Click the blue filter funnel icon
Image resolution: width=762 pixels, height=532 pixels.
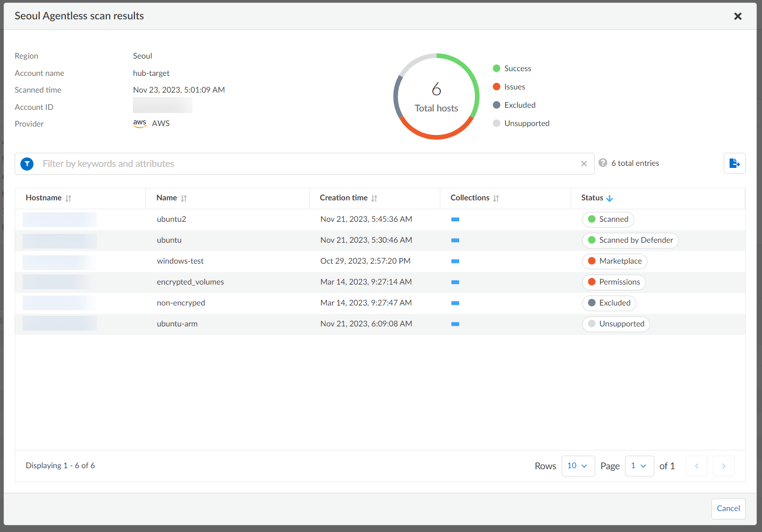[x=27, y=164]
